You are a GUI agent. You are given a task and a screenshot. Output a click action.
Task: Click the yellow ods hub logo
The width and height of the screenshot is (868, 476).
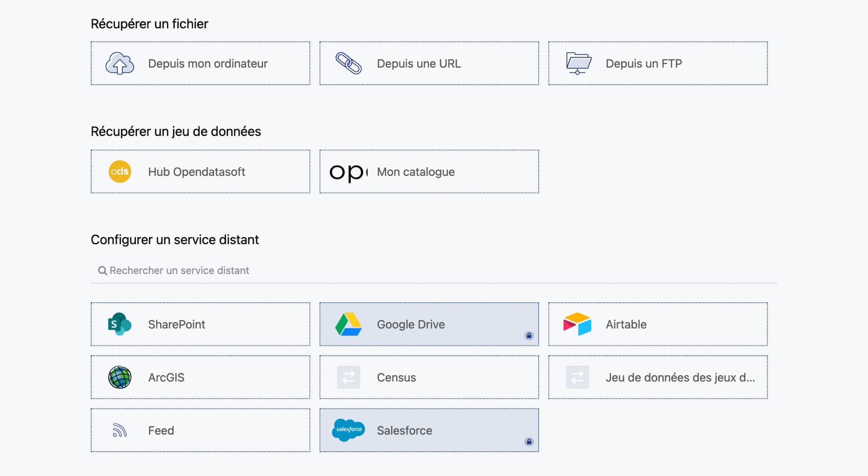coord(120,172)
